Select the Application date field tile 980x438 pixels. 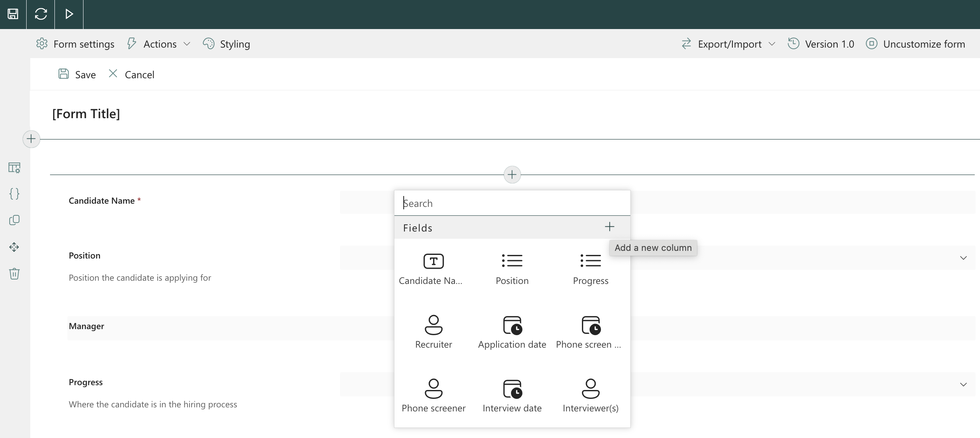click(512, 332)
